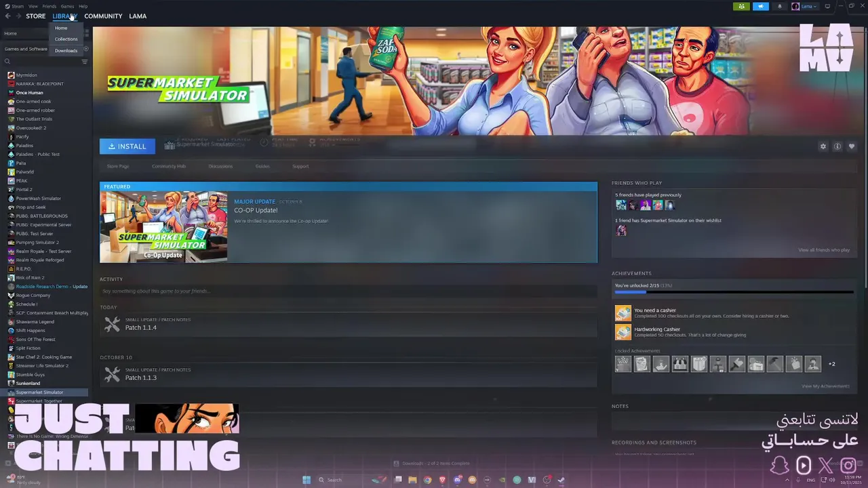This screenshot has width=868, height=488.
Task: Click the +2 more locked achievements
Action: 832,364
